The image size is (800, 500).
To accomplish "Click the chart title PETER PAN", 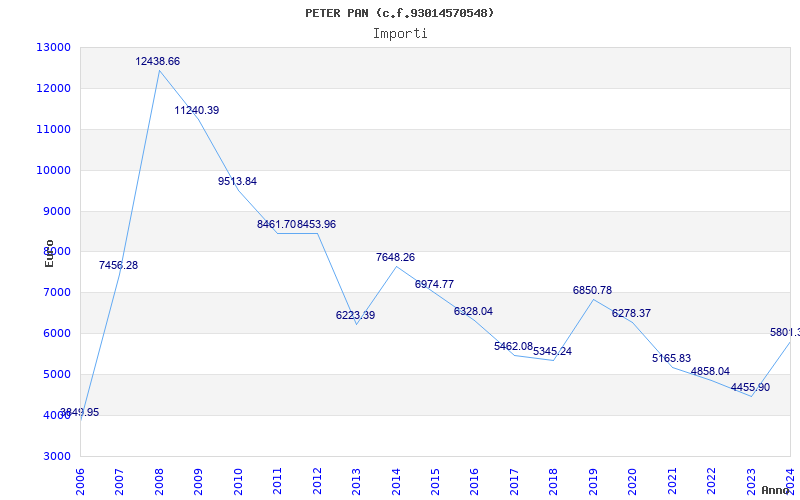I will [400, 13].
